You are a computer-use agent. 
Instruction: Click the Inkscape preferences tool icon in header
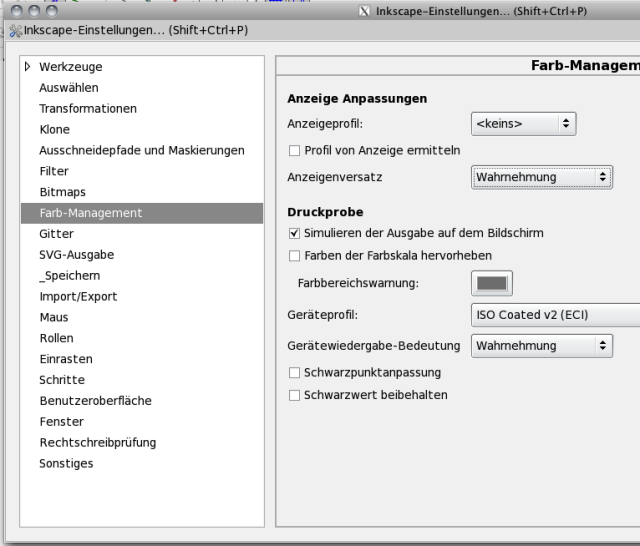(x=16, y=31)
